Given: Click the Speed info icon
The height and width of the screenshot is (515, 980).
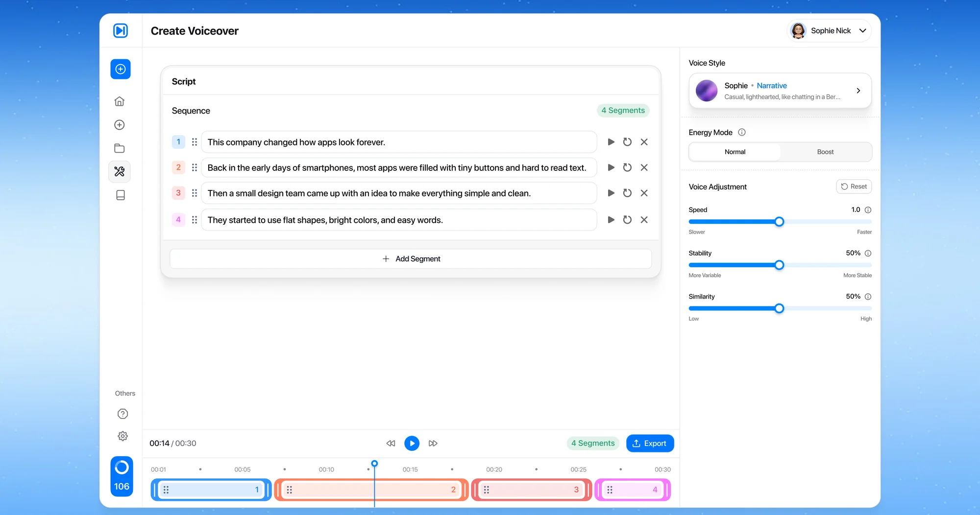Looking at the screenshot, I should click(x=868, y=210).
